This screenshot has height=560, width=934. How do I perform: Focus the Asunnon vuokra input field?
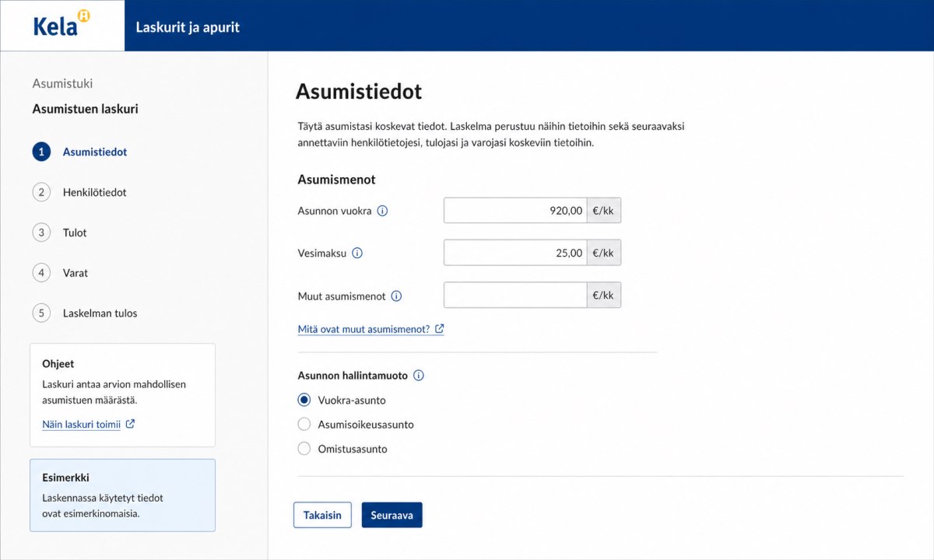(515, 211)
